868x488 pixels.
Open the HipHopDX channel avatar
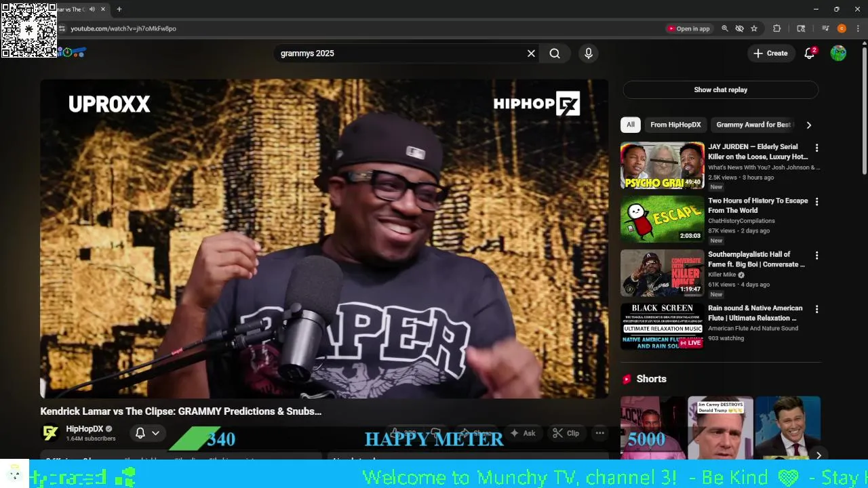click(51, 433)
